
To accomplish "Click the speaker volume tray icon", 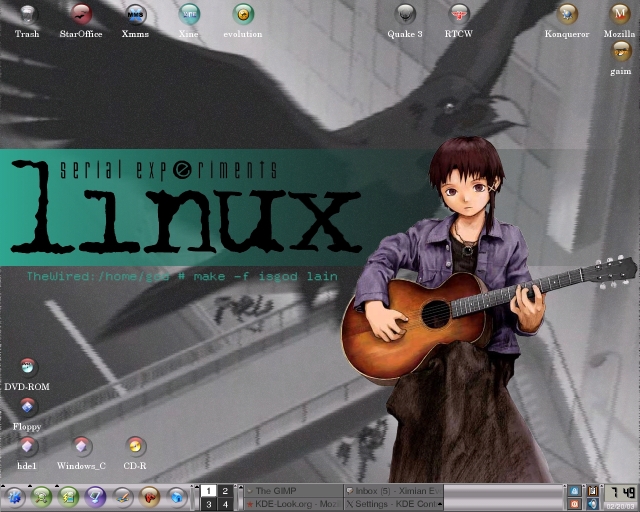I will (x=593, y=503).
